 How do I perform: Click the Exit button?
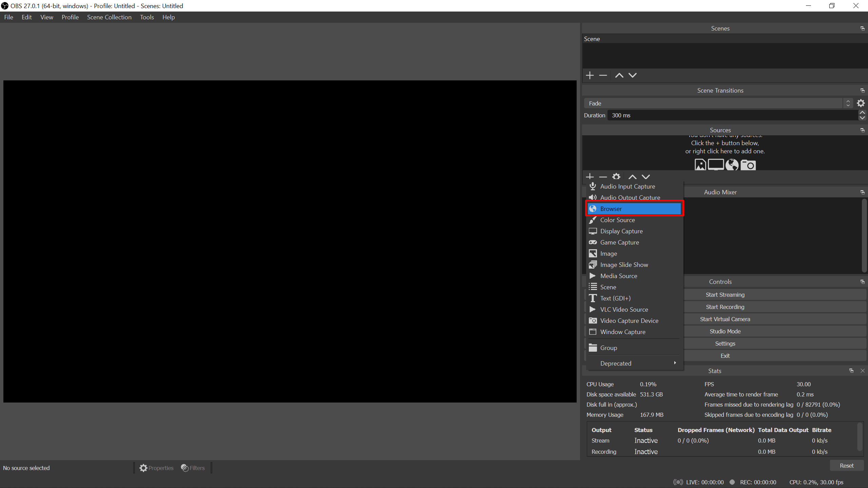[x=725, y=356]
